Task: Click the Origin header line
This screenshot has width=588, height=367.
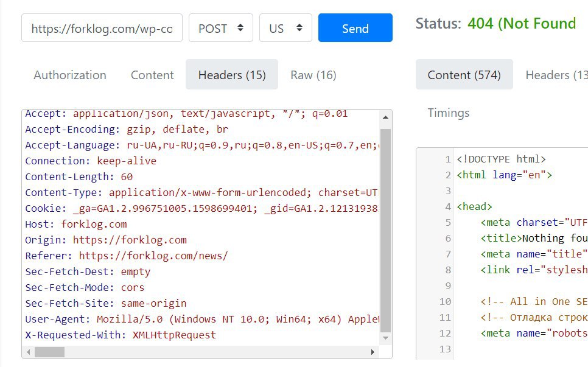Action: 106,240
